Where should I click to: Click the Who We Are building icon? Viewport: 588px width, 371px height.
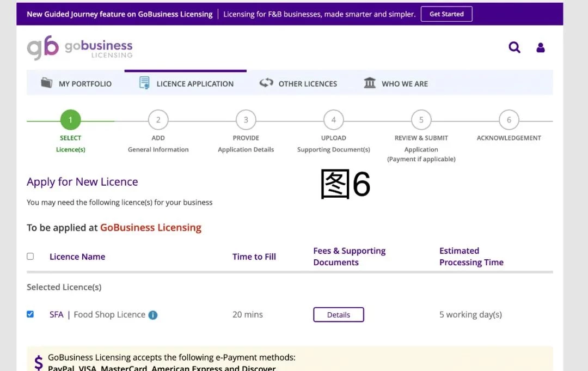(370, 82)
